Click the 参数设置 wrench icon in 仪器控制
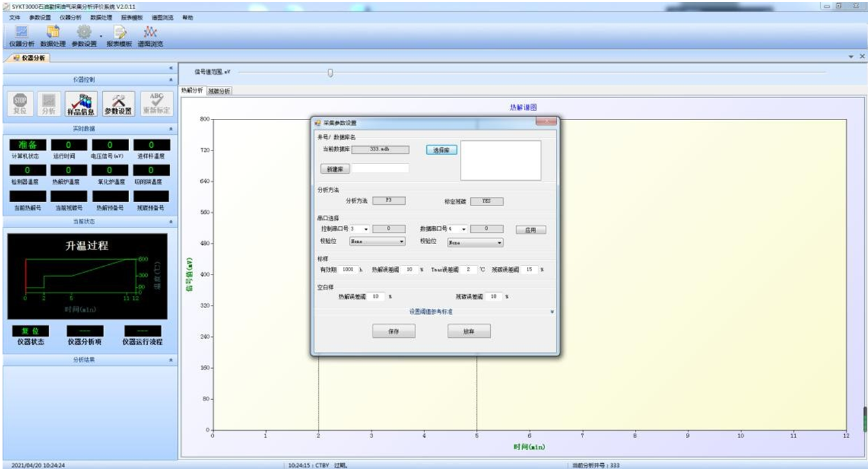Image resolution: width=868 pixels, height=469 pixels. click(x=118, y=103)
